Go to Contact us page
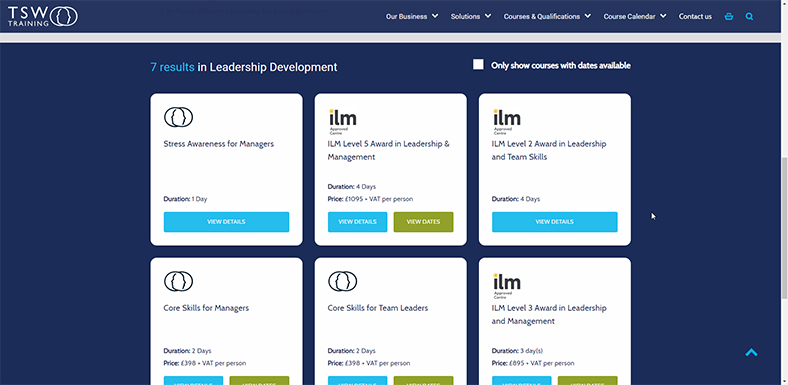This screenshot has width=788, height=385. tap(695, 17)
